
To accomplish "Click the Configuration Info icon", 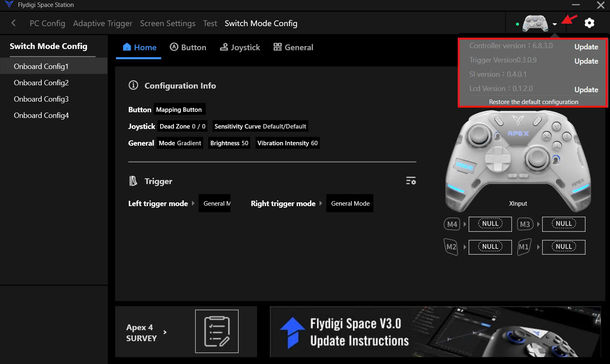I will [x=133, y=85].
